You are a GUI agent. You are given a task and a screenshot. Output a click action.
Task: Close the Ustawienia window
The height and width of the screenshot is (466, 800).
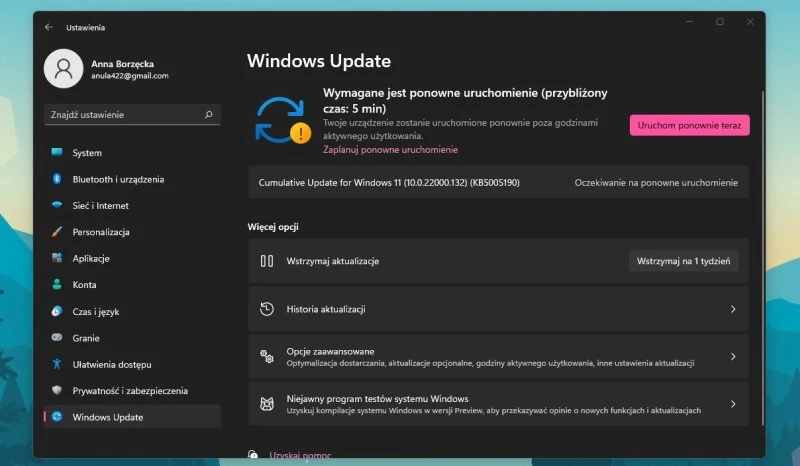(x=750, y=21)
